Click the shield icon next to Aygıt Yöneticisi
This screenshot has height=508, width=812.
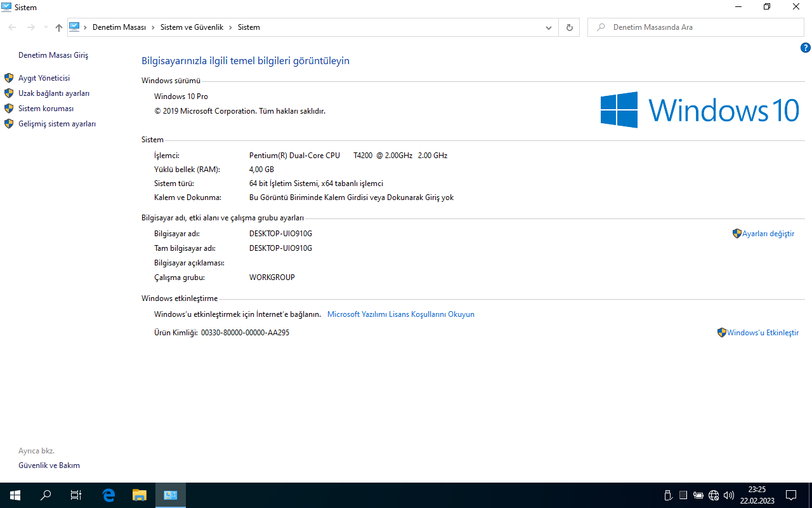pos(9,78)
